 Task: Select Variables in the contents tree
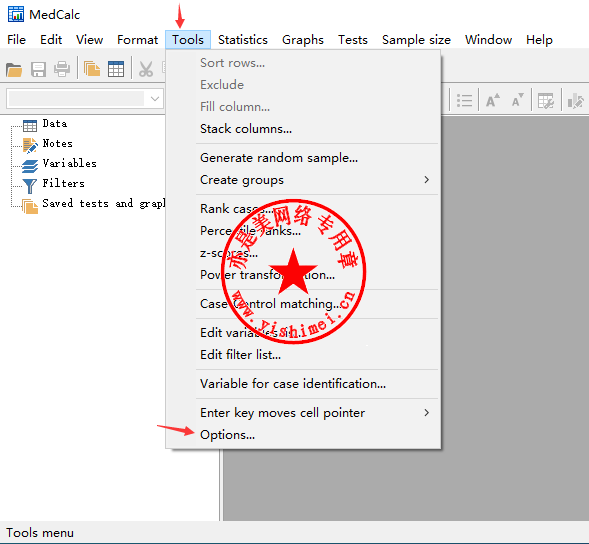tap(69, 163)
